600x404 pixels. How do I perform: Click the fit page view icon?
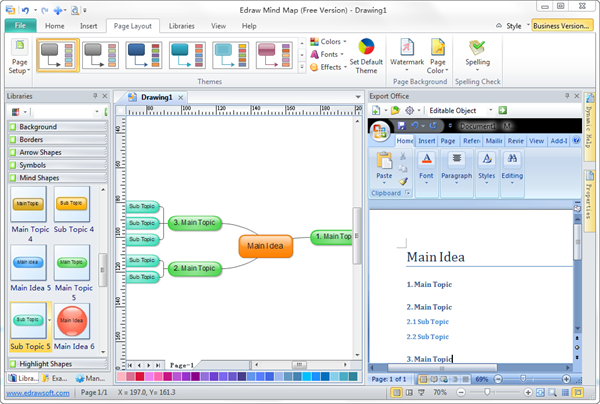coord(540,392)
